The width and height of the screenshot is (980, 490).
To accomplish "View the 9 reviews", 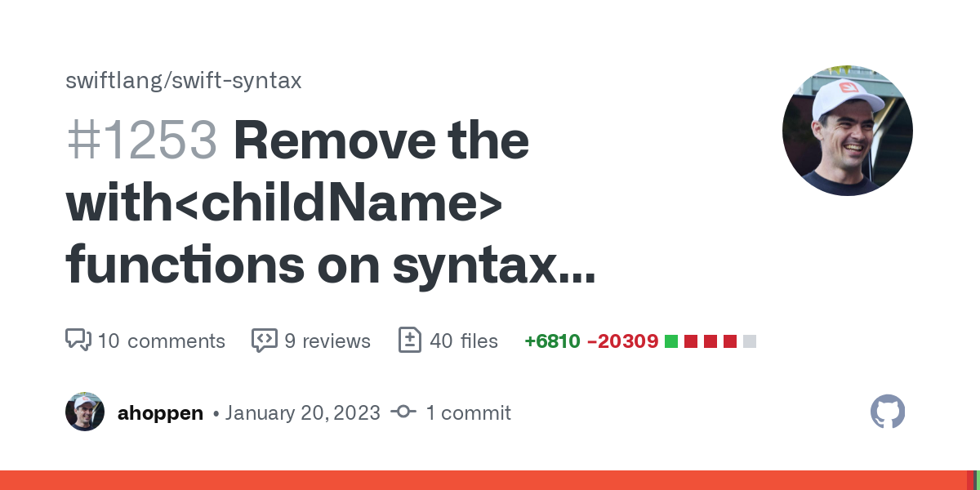I will click(327, 341).
